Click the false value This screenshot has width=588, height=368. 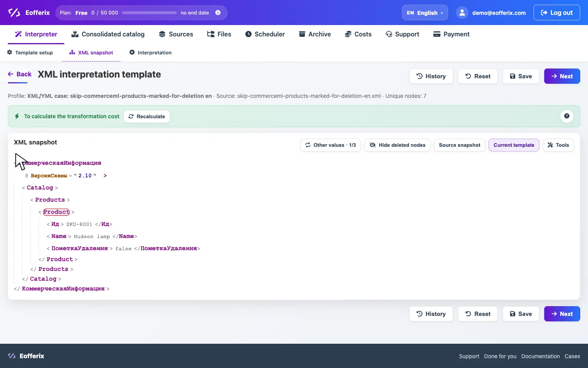pos(123,249)
